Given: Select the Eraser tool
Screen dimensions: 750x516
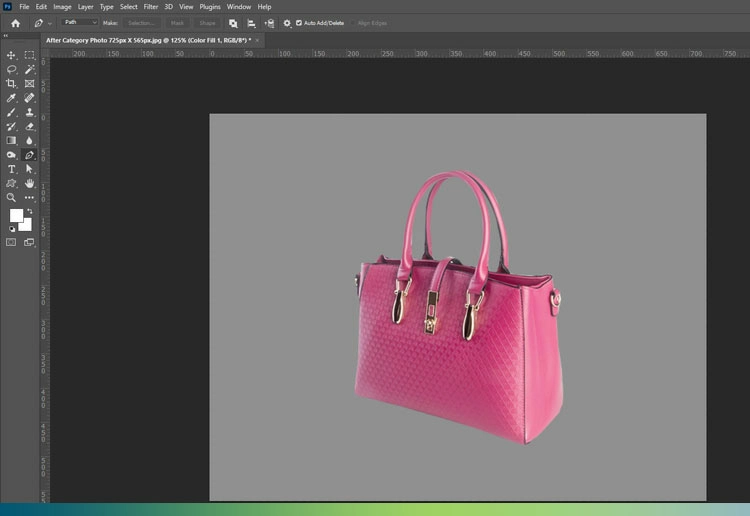Looking at the screenshot, I should pyautogui.click(x=30, y=127).
